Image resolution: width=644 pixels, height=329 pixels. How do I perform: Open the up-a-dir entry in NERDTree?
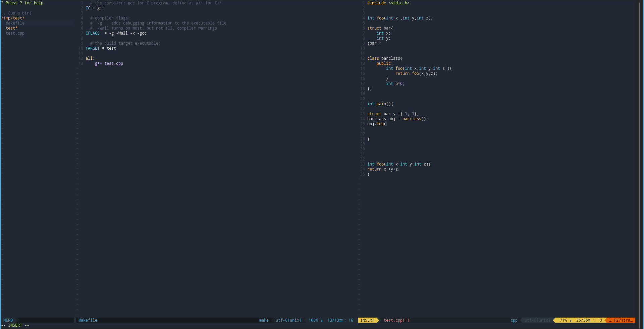pos(17,13)
